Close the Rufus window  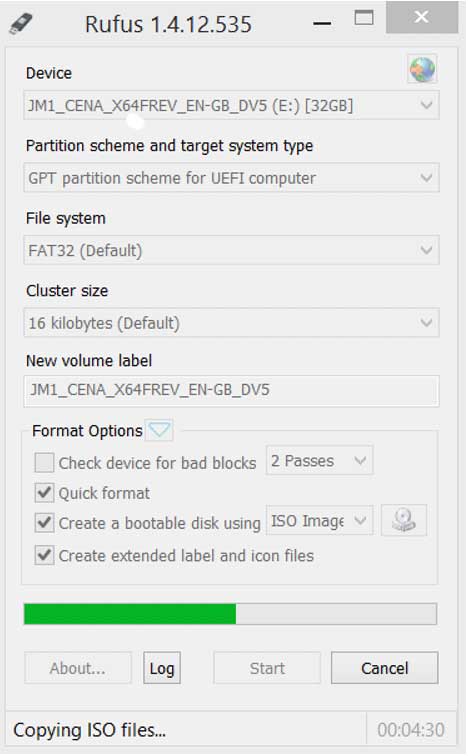pos(422,17)
